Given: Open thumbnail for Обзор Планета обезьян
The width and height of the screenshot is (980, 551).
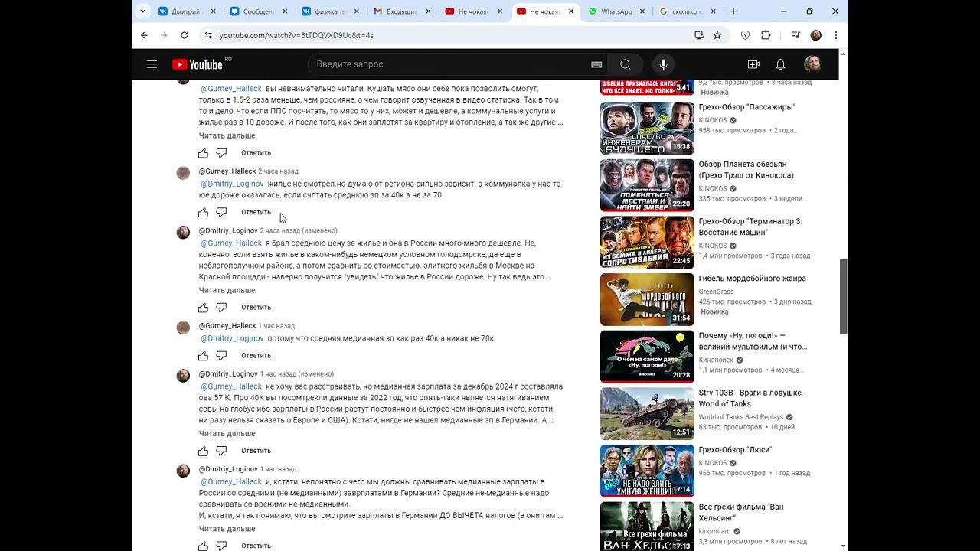Looking at the screenshot, I should click(647, 185).
